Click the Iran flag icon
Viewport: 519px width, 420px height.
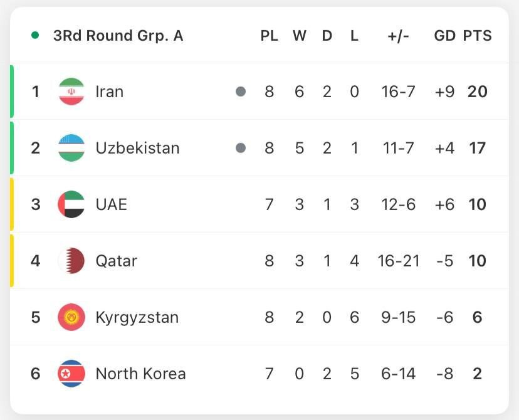pyautogui.click(x=71, y=91)
